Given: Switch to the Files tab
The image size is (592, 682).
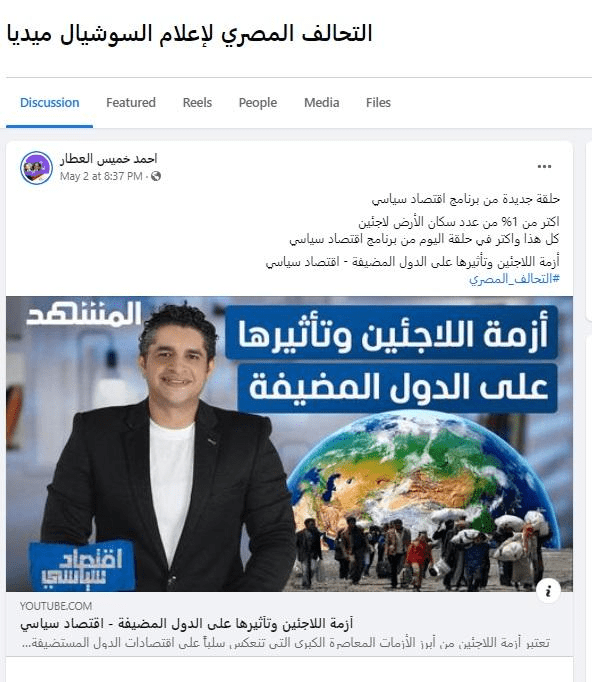Looking at the screenshot, I should tap(378, 103).
